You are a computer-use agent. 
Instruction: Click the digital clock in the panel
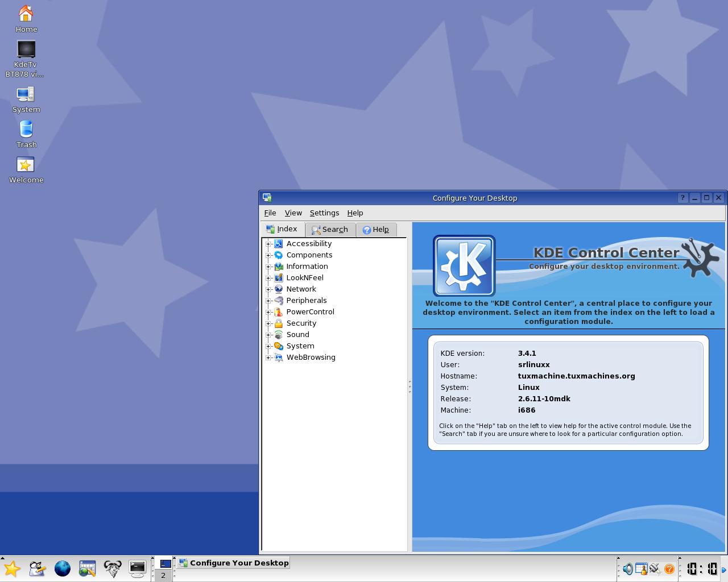pos(701,569)
